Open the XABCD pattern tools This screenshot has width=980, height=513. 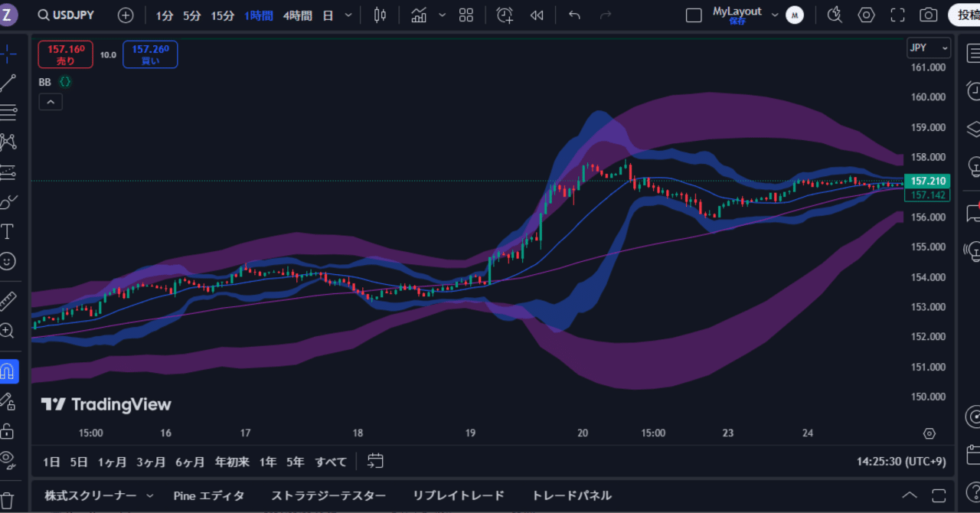tap(8, 142)
